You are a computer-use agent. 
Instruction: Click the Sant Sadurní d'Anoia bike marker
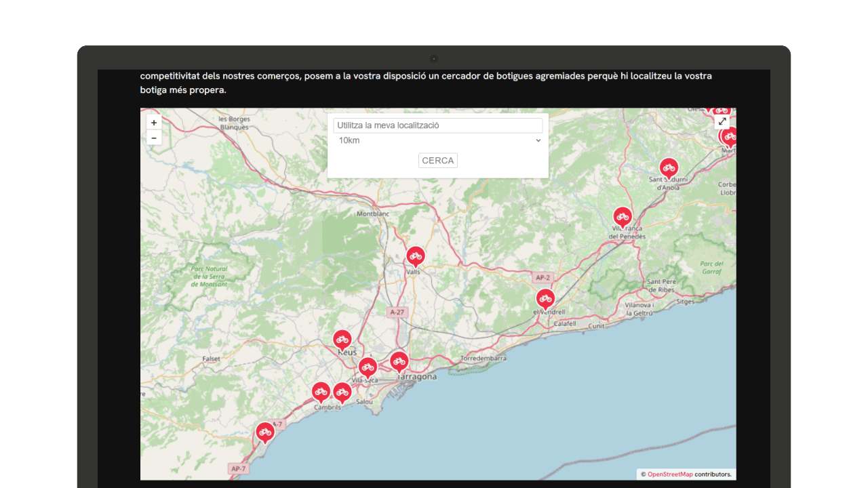[x=669, y=168]
